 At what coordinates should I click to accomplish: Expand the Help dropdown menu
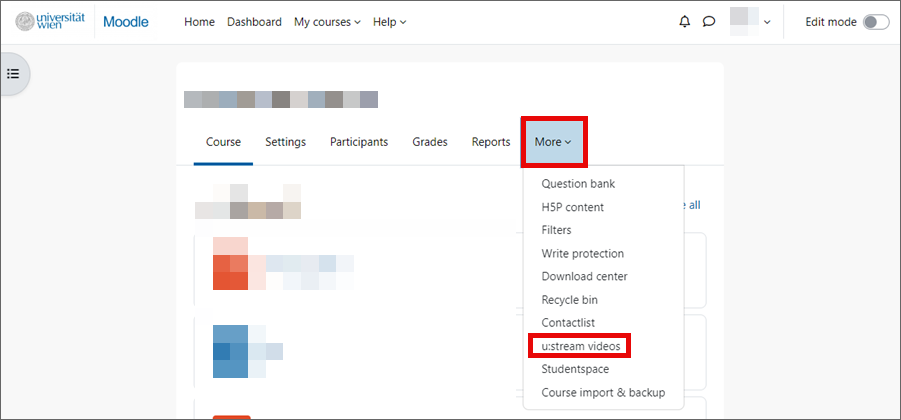[x=389, y=22]
